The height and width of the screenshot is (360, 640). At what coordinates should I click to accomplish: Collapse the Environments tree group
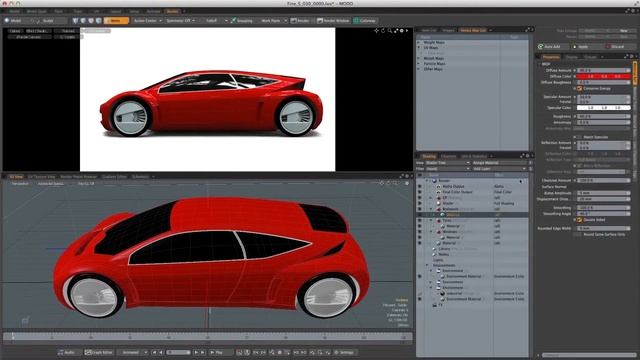pyautogui.click(x=427, y=265)
